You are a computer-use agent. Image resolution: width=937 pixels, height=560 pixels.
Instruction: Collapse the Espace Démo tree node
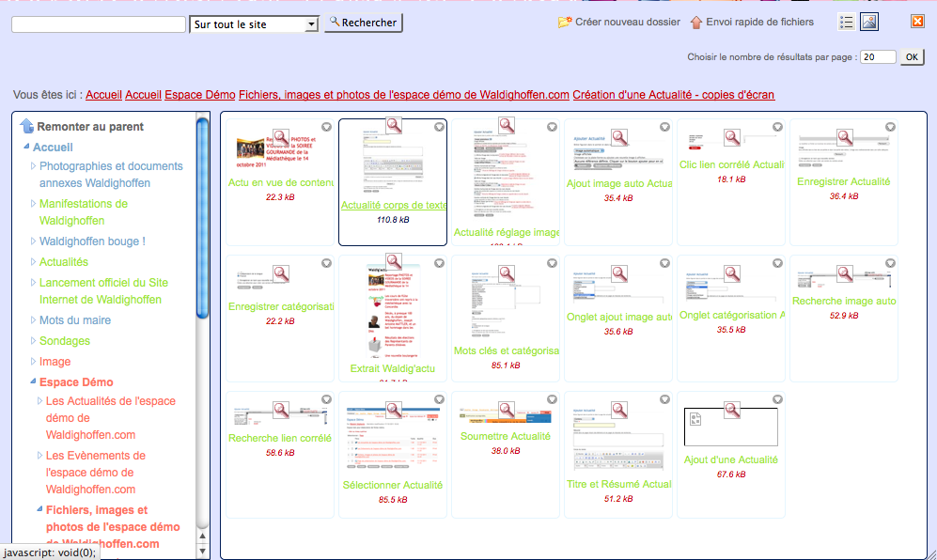[34, 382]
